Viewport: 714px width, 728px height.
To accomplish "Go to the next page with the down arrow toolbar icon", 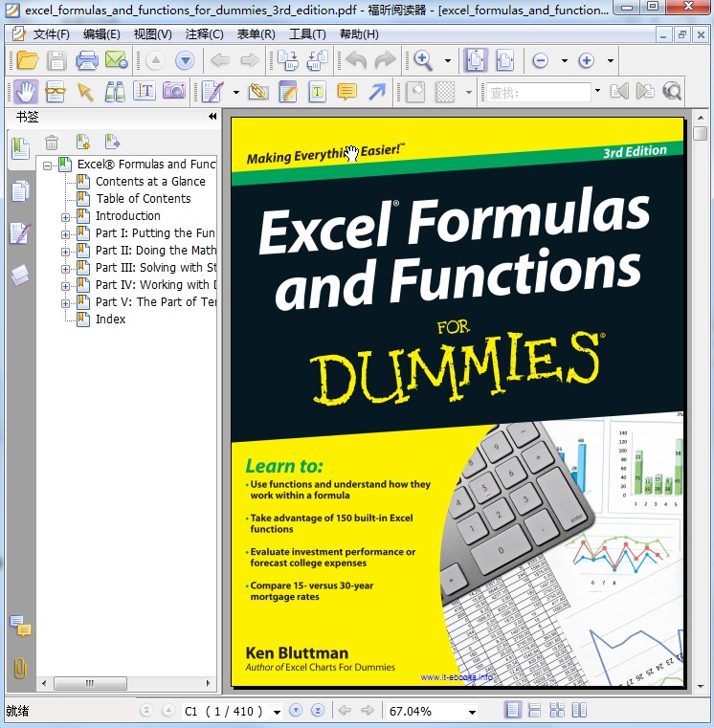I will click(185, 60).
